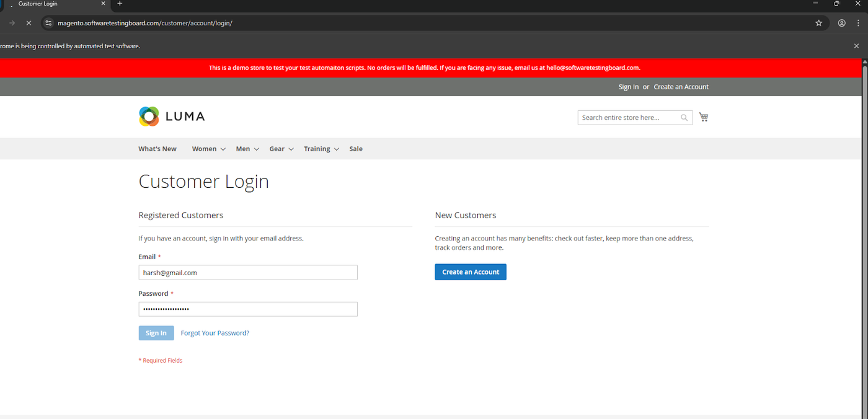The height and width of the screenshot is (419, 868).
Task: Open the Chrome three-dot menu
Action: [x=858, y=23]
